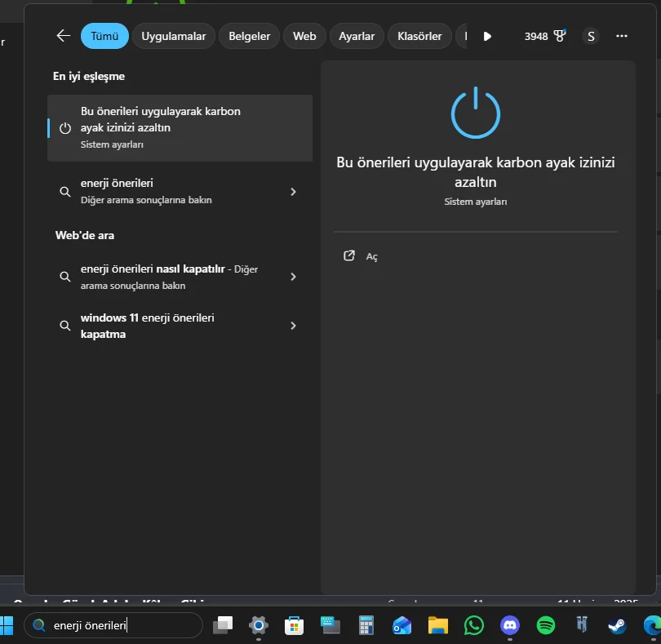661x644 pixels.
Task: Select the Ayarlar filter tab
Action: tap(357, 36)
